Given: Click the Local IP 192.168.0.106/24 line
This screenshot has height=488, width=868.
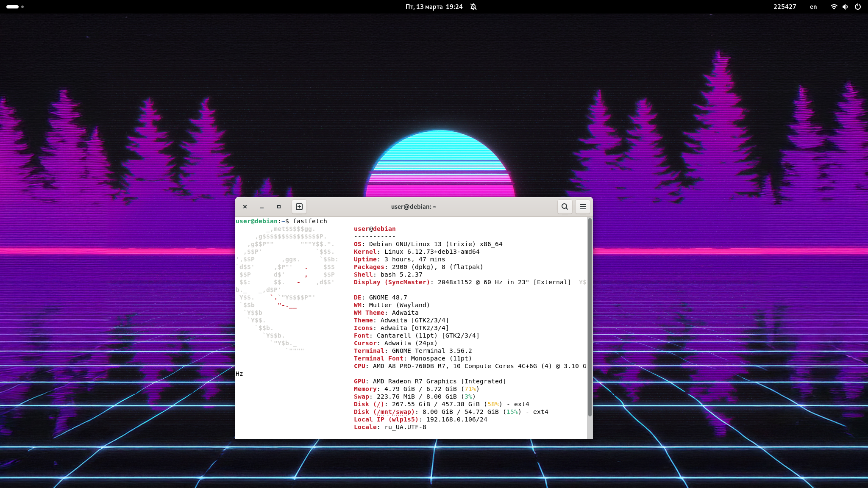Looking at the screenshot, I should click(420, 419).
